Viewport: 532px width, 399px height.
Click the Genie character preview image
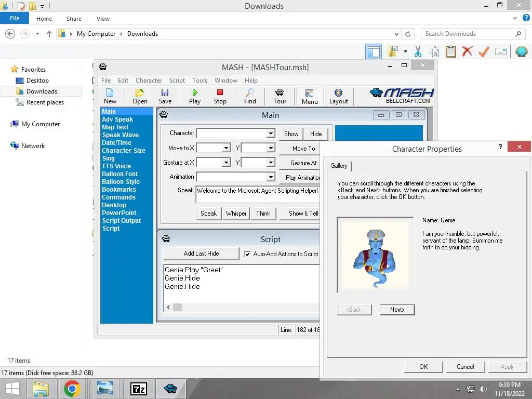coord(375,255)
